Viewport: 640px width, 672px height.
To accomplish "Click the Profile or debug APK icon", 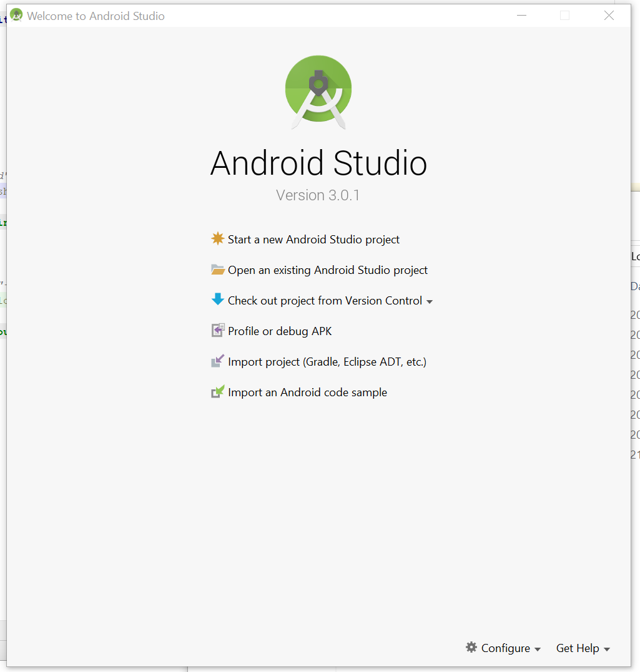I will pyautogui.click(x=217, y=330).
